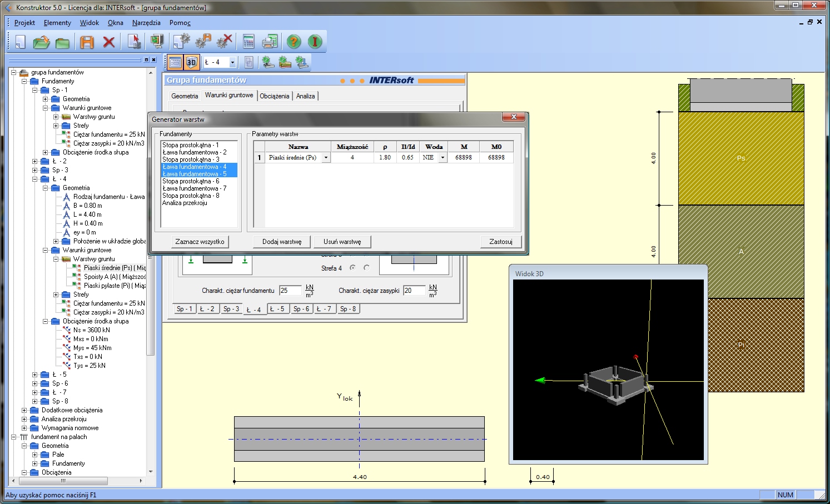This screenshot has width=830, height=504.
Task: Select Ns = 3600 kN tree item
Action: [x=91, y=330]
